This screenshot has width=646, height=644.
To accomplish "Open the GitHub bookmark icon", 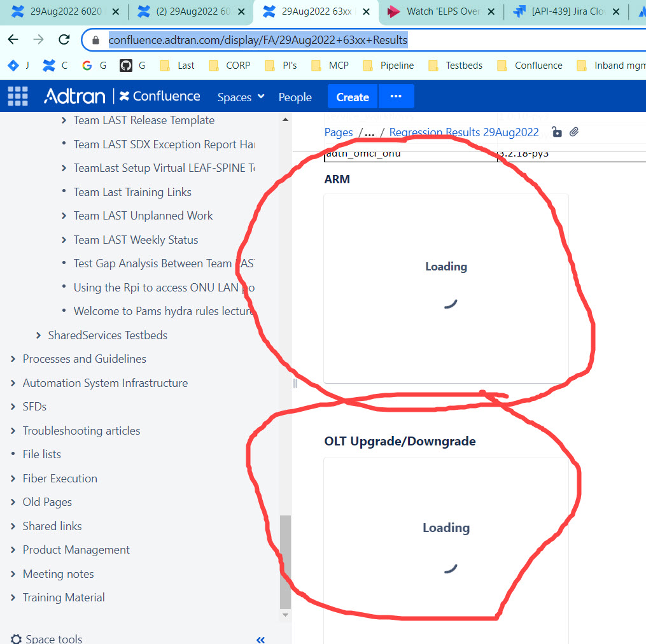I will pyautogui.click(x=125, y=65).
